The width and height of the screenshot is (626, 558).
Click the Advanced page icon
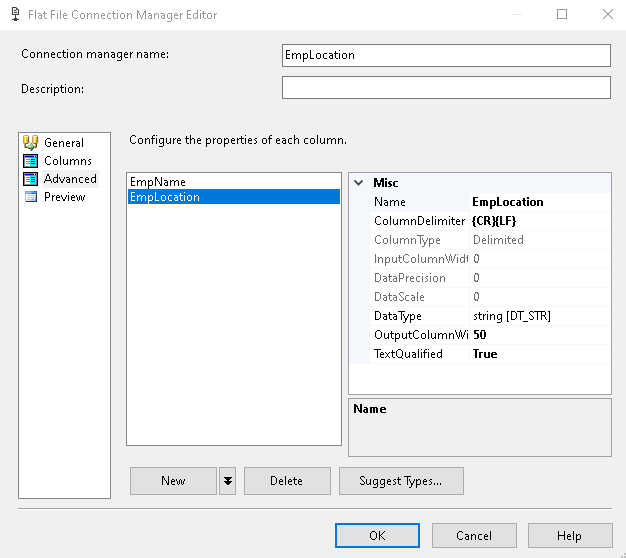pos(30,179)
